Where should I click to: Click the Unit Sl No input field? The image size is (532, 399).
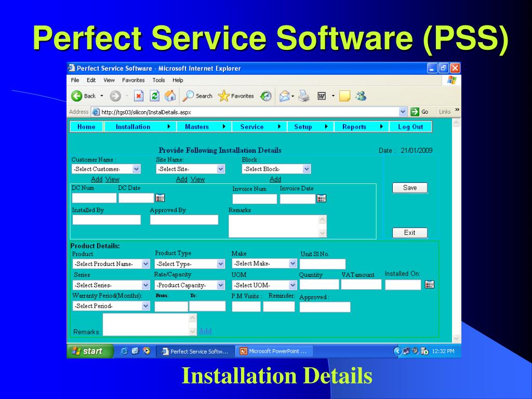[323, 264]
